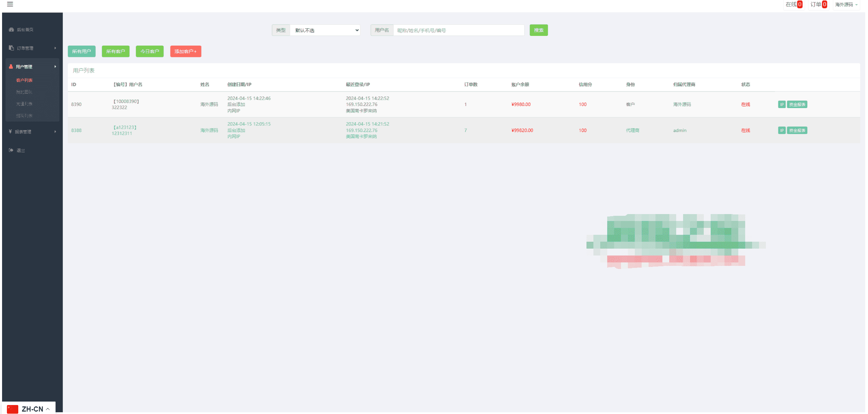Open the 类型 默认不选 dropdown
Image resolution: width=868 pixels, height=414 pixels.
tap(325, 30)
